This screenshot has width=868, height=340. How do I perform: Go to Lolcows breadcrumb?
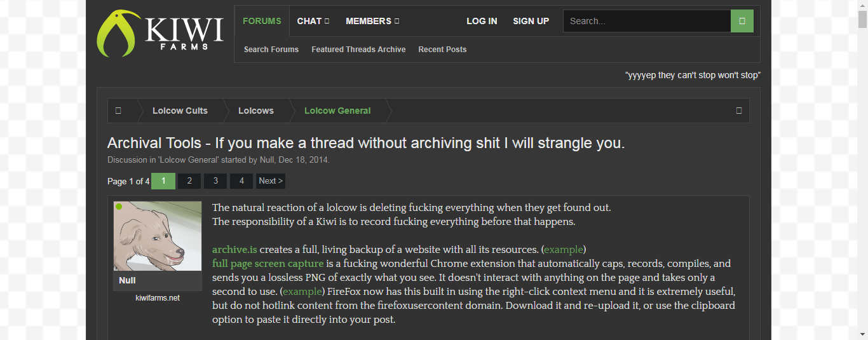[256, 111]
